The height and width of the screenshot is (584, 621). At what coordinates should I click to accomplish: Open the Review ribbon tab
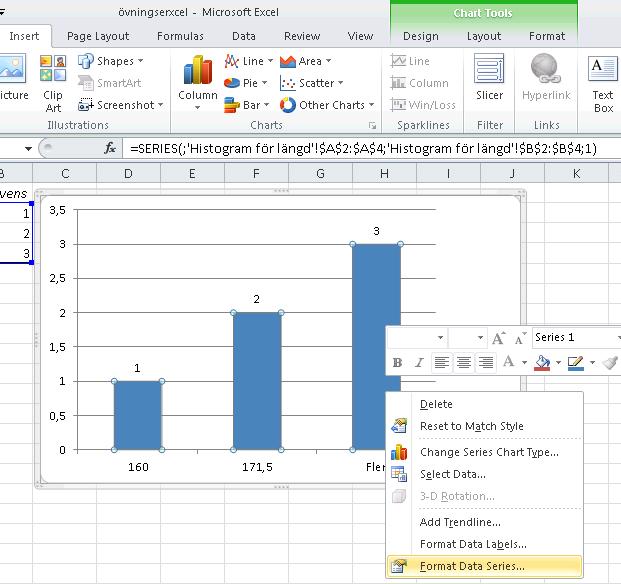point(302,36)
